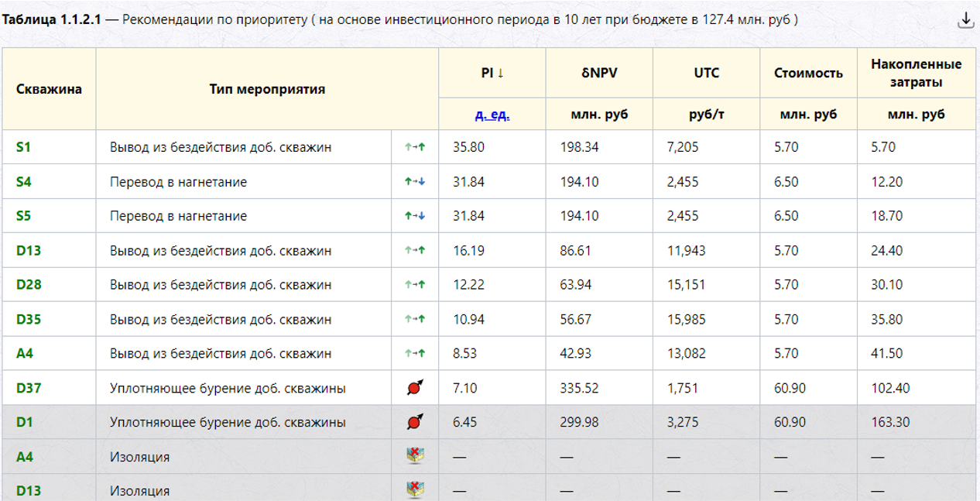Click the injection conversion icon in row S4
980x501 pixels.
[x=415, y=181]
